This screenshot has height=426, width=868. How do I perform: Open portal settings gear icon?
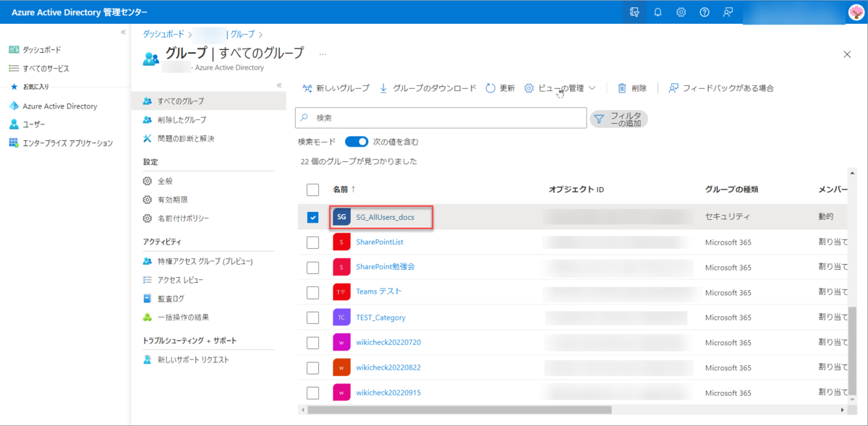coord(681,12)
